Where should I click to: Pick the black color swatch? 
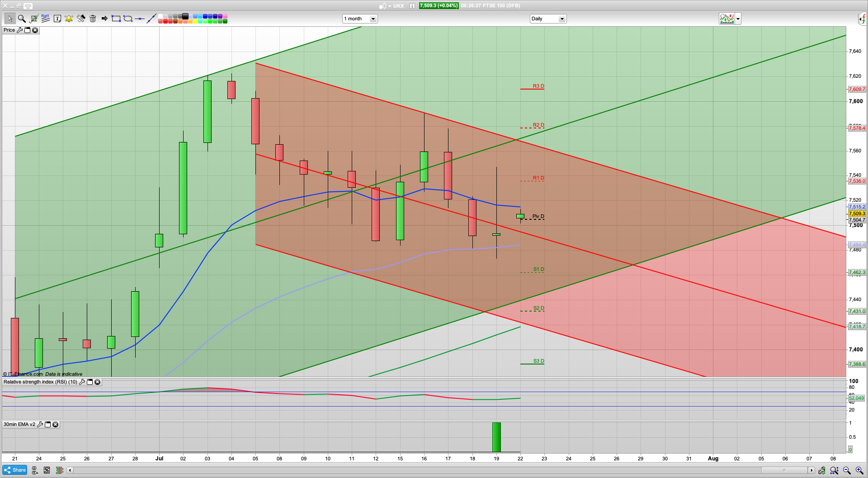pos(185,16)
